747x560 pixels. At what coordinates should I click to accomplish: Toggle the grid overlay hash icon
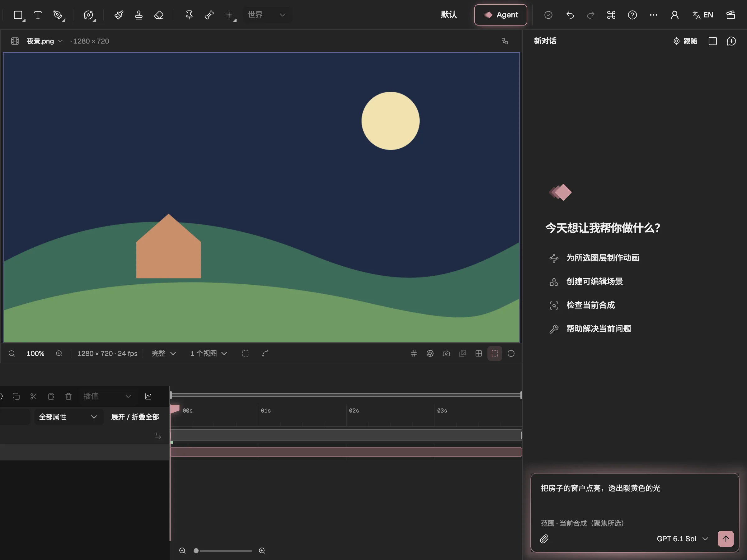(414, 353)
